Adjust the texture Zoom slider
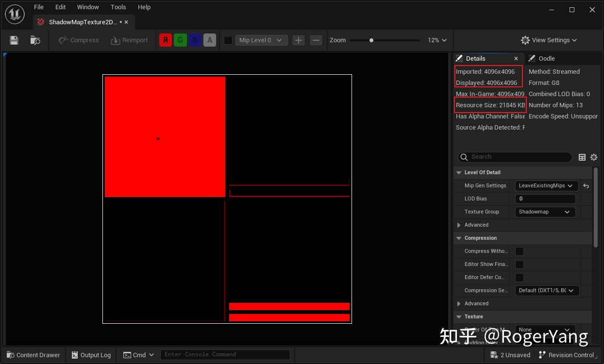 (371, 40)
